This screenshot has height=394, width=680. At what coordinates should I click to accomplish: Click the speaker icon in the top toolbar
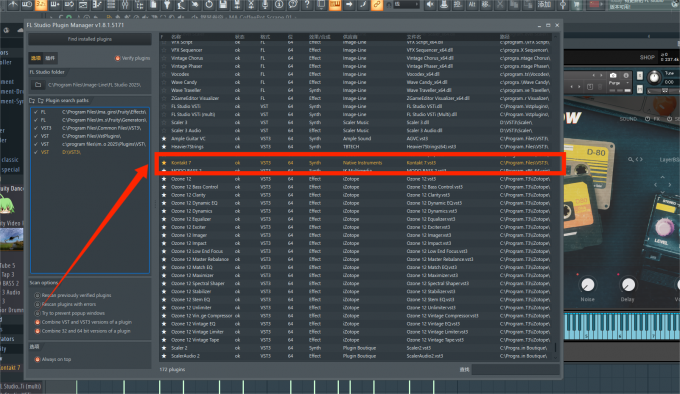pos(429,5)
